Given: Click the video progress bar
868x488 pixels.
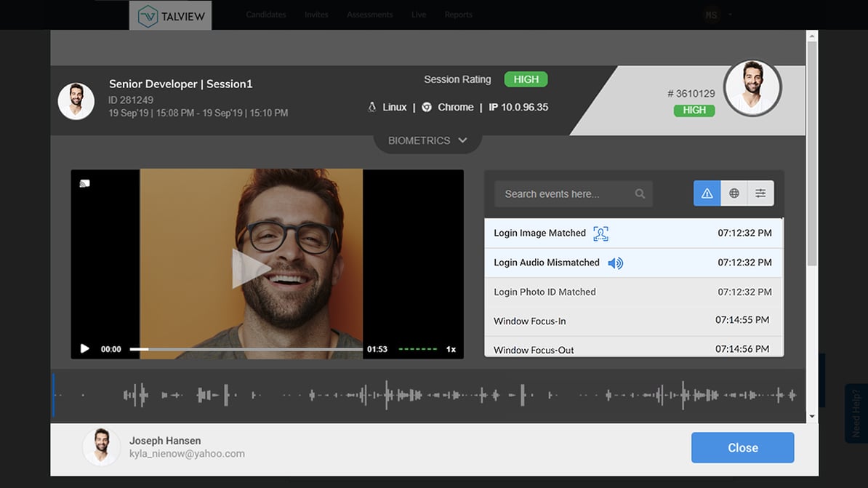Looking at the screenshot, I should tap(246, 350).
